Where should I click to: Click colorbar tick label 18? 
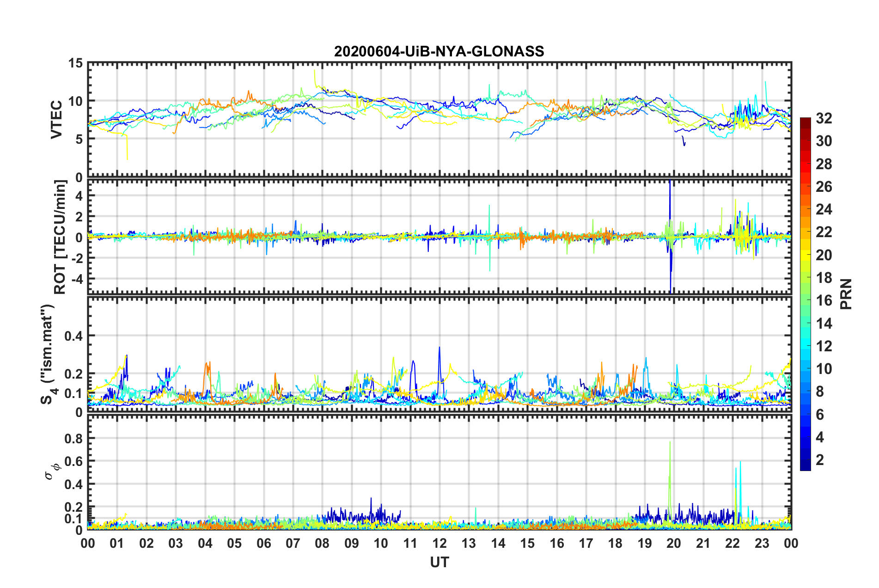824,278
